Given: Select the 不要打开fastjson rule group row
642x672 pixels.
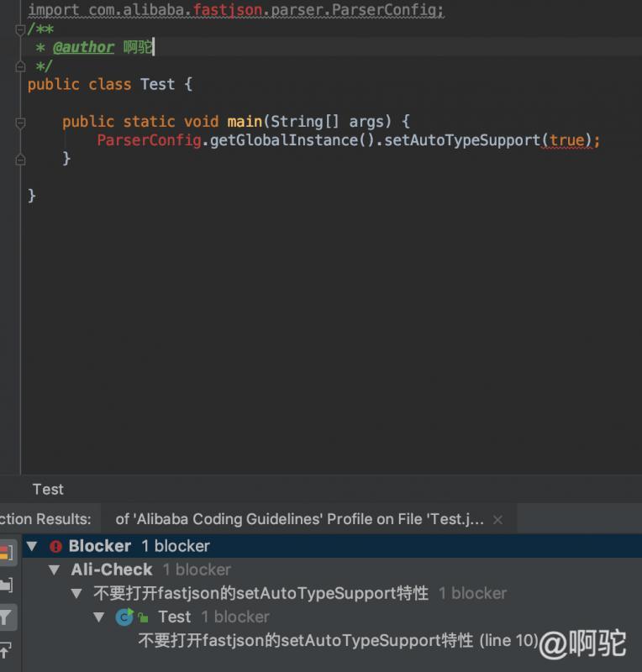Looking at the screenshot, I should 332,593.
